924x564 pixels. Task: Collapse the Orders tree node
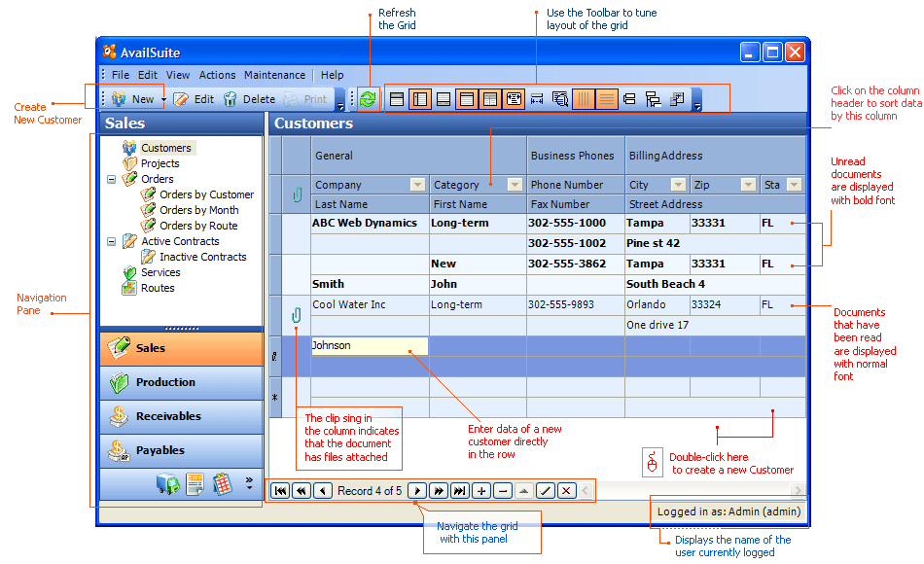tap(111, 179)
